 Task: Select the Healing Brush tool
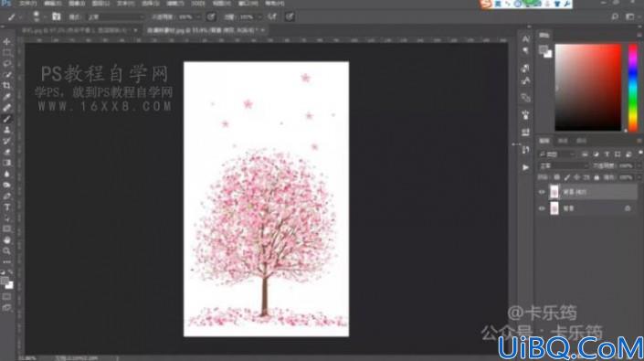tap(7, 108)
